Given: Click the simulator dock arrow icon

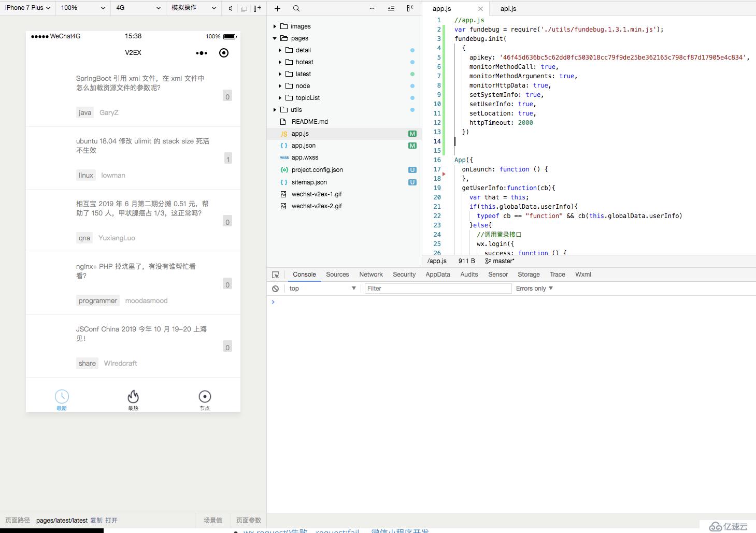Looking at the screenshot, I should [258, 8].
